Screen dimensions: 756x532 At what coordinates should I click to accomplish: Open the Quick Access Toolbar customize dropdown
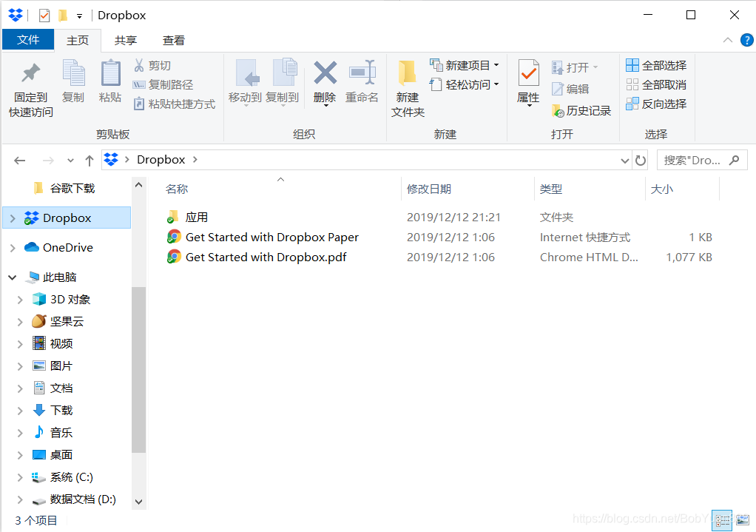coord(79,16)
